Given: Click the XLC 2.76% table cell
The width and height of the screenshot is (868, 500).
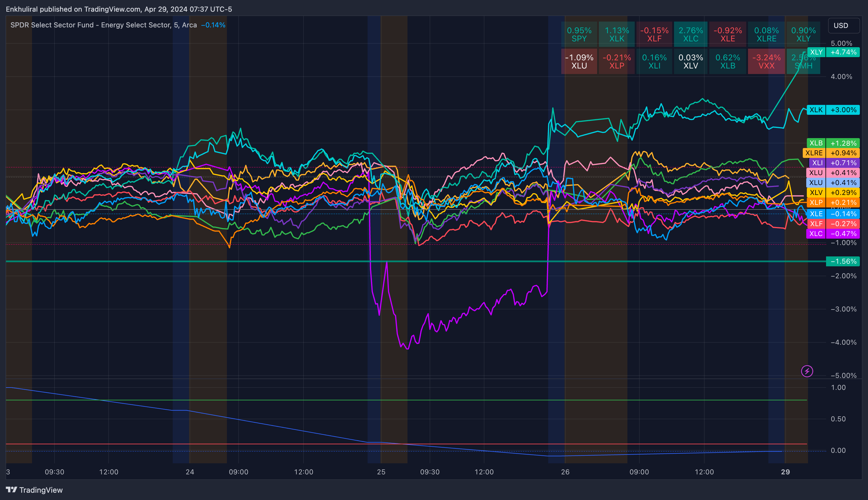Looking at the screenshot, I should click(691, 34).
